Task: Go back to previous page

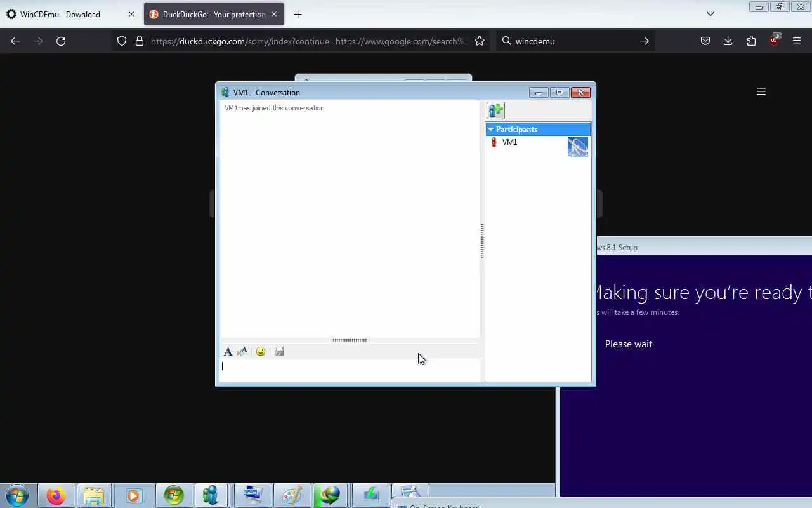Action: pyautogui.click(x=15, y=41)
